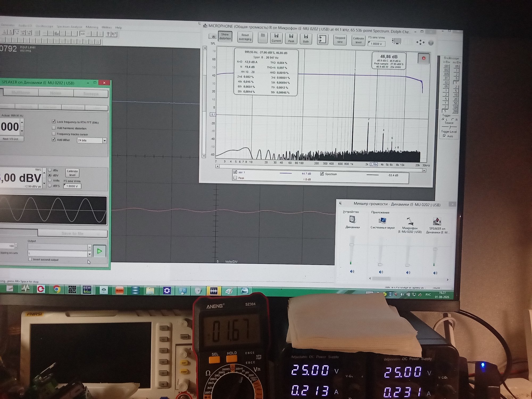Click the four-arrow pan icon in RTA

(420, 42)
